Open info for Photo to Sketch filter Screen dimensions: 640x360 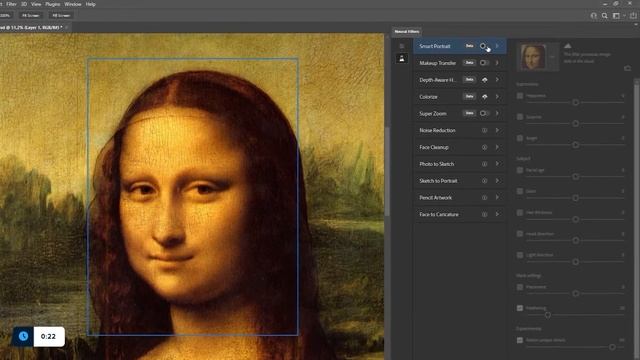click(484, 164)
